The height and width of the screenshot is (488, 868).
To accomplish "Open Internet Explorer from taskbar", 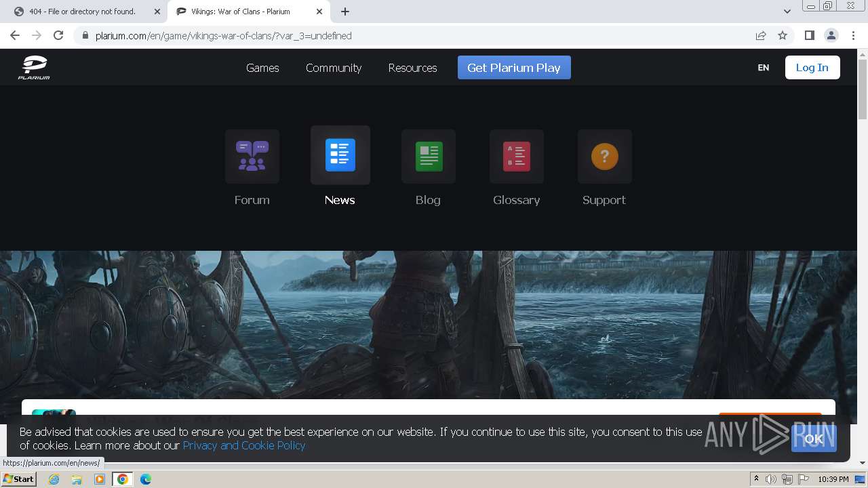I will tap(54, 479).
